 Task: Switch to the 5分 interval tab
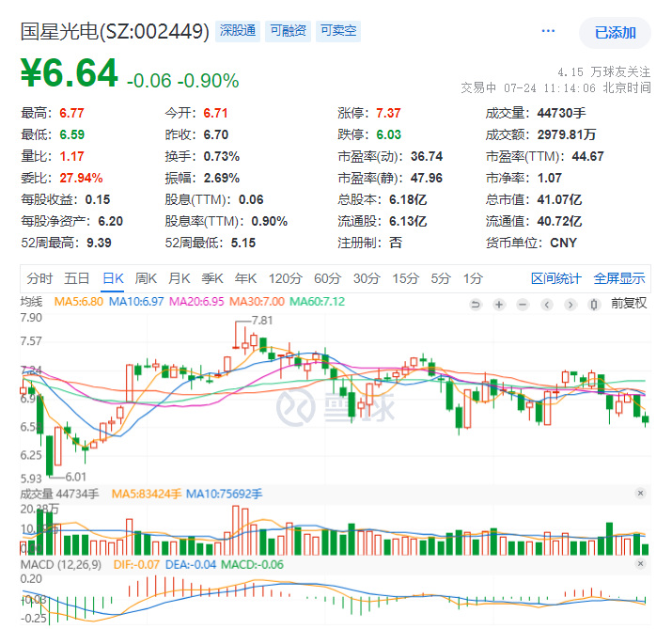[x=441, y=278]
